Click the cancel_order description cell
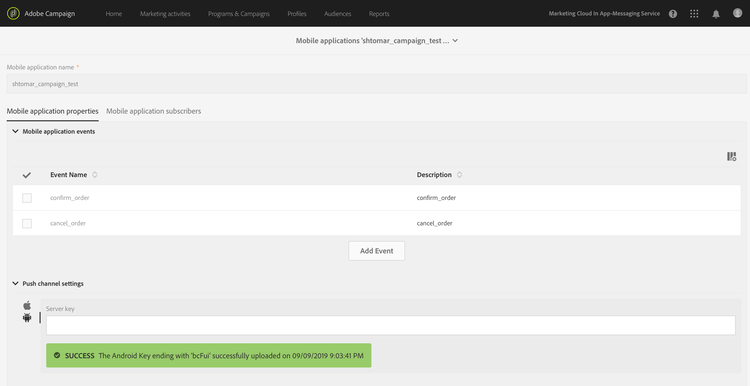The image size is (750, 386). pos(434,223)
